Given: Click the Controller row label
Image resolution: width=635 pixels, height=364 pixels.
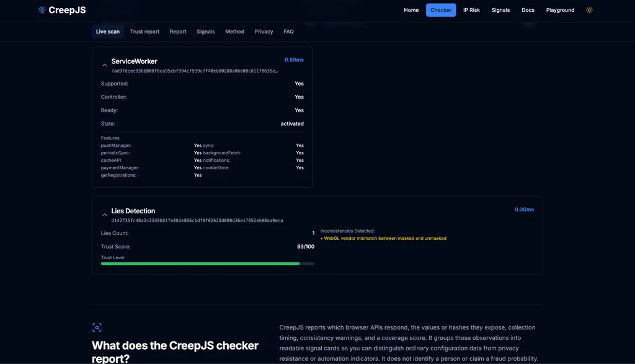Looking at the screenshot, I should [114, 97].
